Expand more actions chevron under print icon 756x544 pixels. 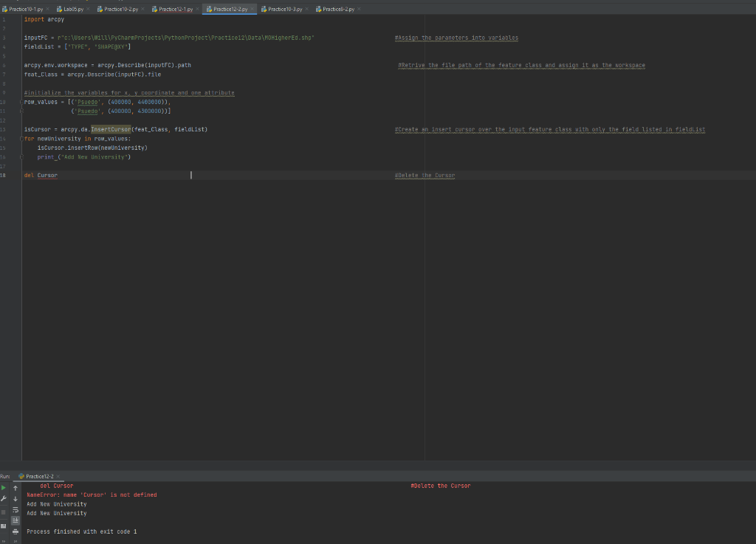point(16,541)
